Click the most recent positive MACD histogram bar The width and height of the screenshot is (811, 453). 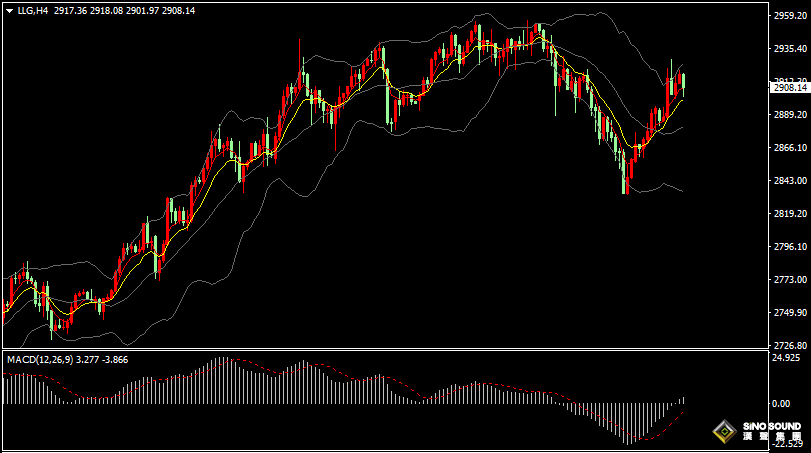(684, 400)
